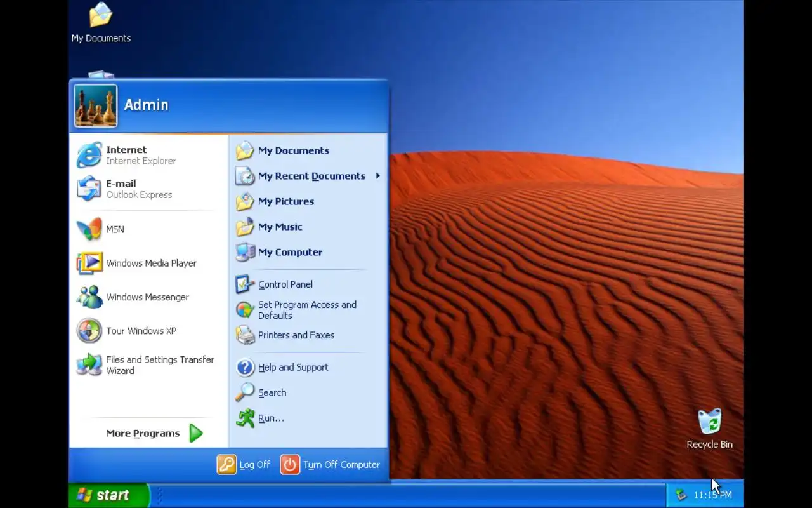Open the My Music folder icon
The height and width of the screenshot is (508, 812).
coord(245,227)
